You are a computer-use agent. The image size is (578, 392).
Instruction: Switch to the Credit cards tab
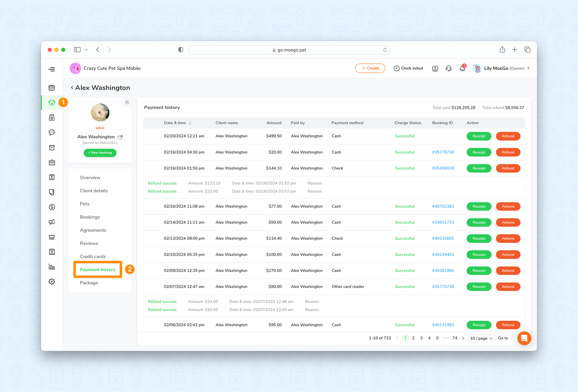93,257
